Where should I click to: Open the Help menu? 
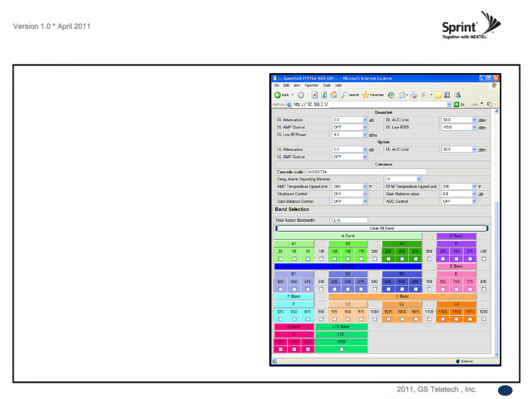pyautogui.click(x=338, y=85)
